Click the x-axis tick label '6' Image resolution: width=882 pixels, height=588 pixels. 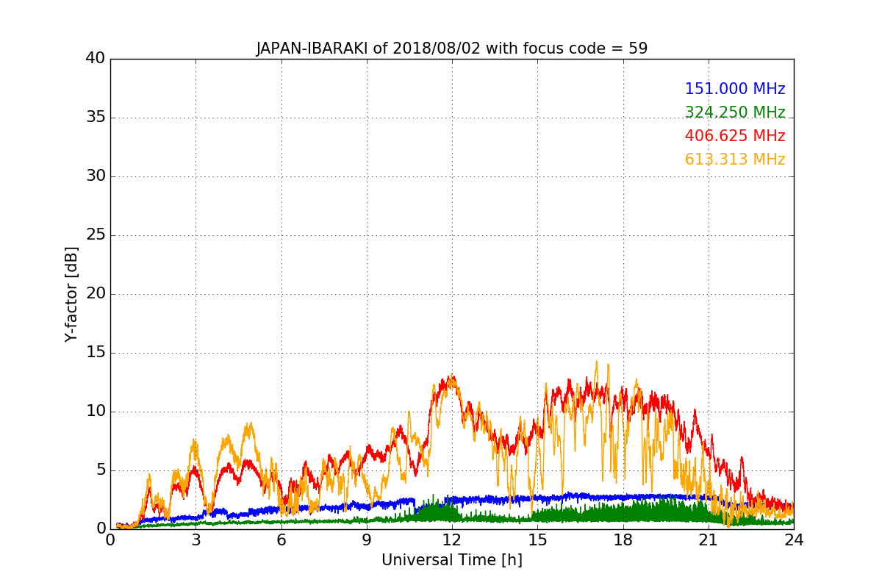click(282, 540)
